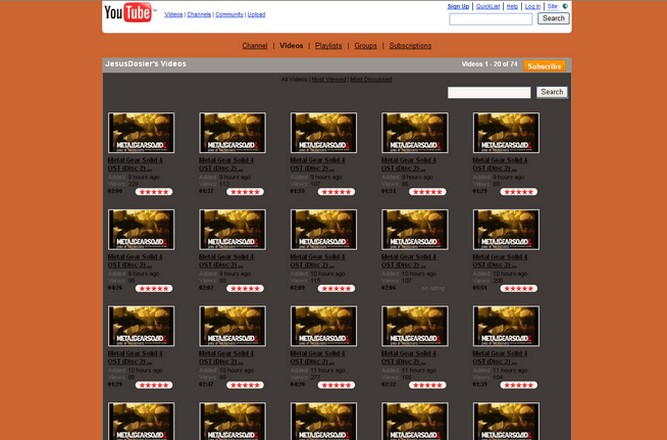Click the Search button inside the videos panel
This screenshot has height=440, width=667.
click(x=552, y=92)
